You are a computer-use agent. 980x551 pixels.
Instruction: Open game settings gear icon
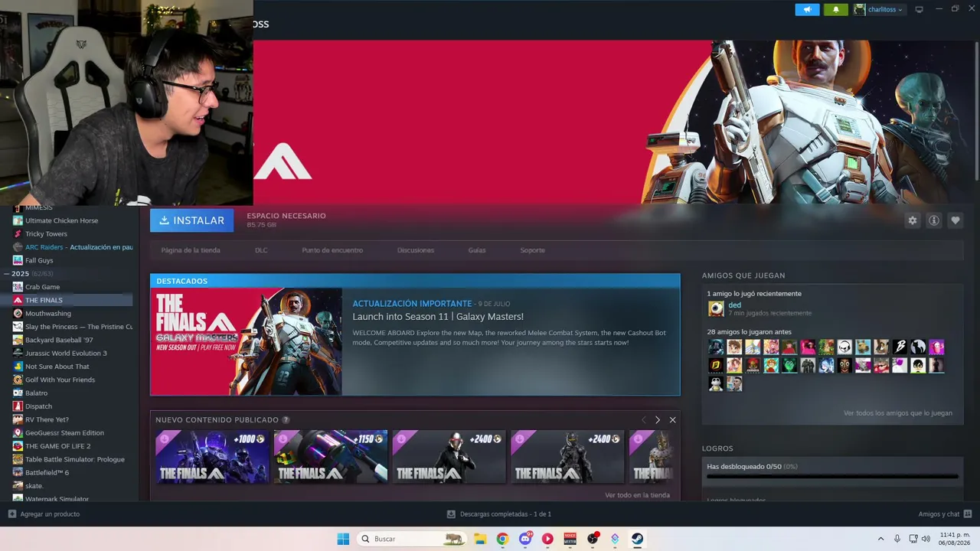[x=912, y=220]
